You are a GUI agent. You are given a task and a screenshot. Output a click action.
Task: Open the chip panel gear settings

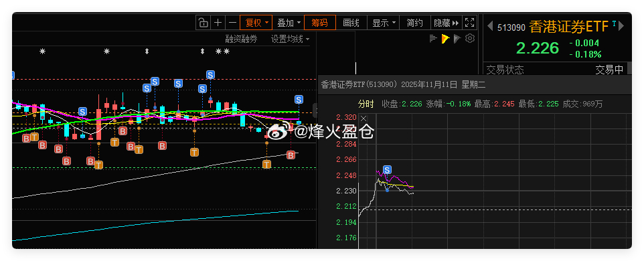(x=470, y=39)
